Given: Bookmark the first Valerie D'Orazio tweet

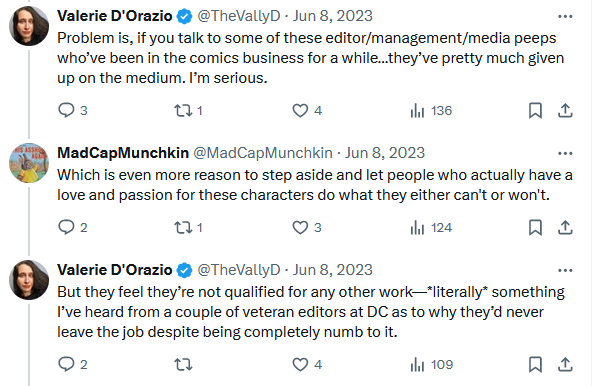Looking at the screenshot, I should (535, 111).
